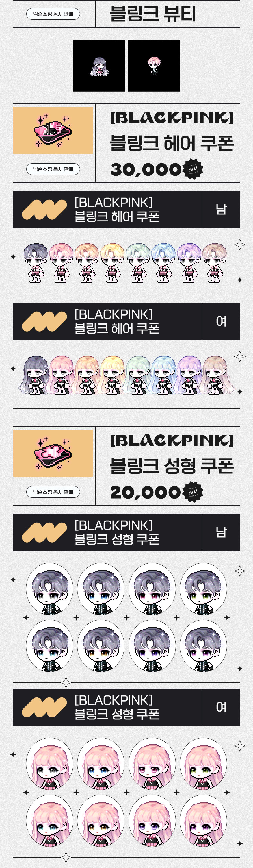Select the female preview thumbnail with long purple hair

[x=99, y=66]
